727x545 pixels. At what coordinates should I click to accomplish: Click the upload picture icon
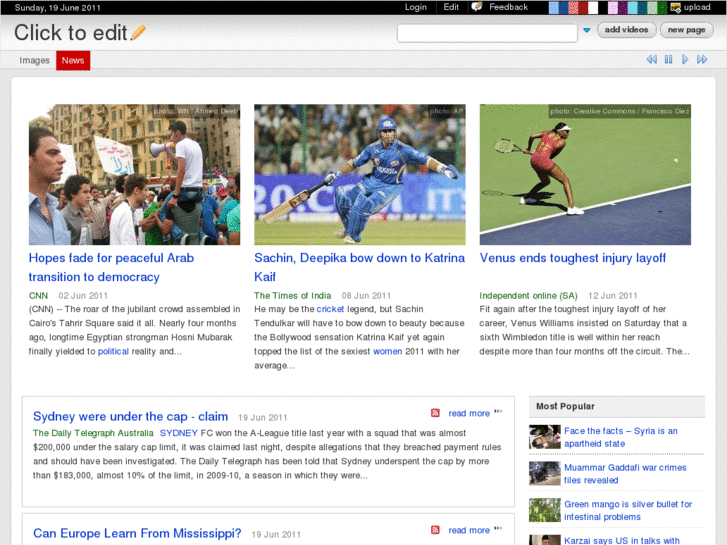click(676, 7)
